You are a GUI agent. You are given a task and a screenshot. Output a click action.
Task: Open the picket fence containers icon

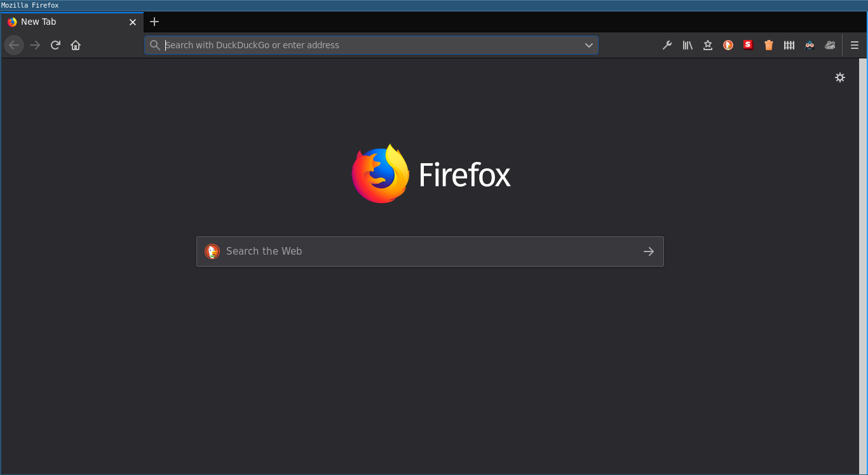[x=789, y=45]
